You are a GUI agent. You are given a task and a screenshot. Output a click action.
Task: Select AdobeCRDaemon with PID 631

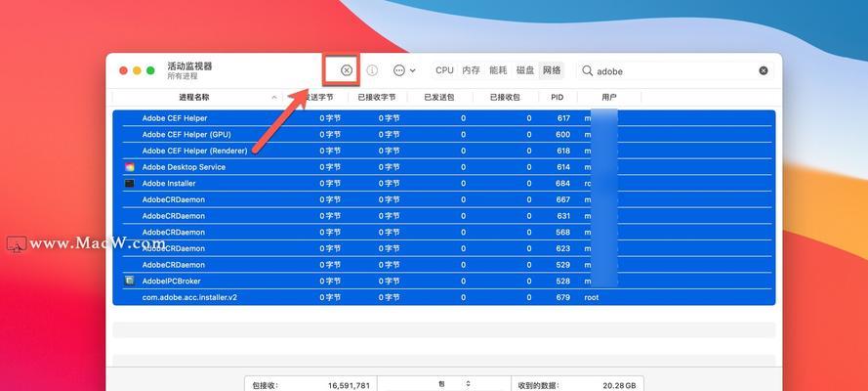pos(444,216)
